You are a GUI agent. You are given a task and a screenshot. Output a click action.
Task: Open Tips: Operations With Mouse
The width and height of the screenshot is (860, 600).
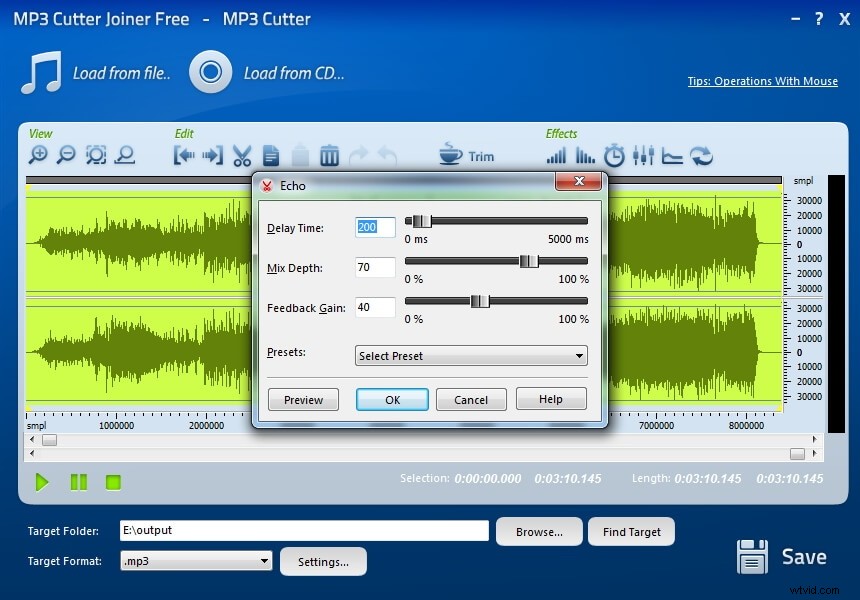click(762, 81)
